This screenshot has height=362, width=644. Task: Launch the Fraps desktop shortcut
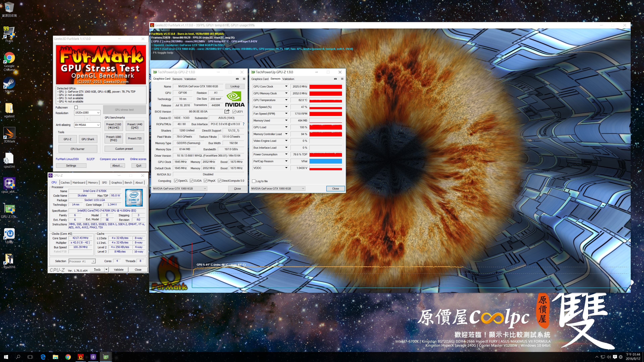click(9, 34)
